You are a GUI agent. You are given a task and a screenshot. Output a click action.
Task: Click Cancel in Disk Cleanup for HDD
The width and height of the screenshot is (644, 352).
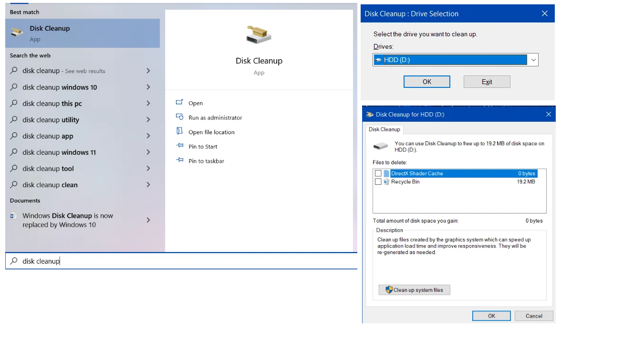pos(534,316)
